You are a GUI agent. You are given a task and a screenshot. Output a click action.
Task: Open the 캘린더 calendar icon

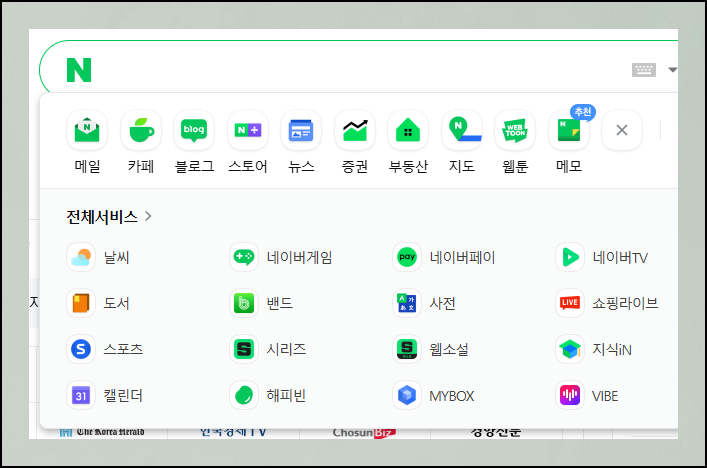(81, 395)
